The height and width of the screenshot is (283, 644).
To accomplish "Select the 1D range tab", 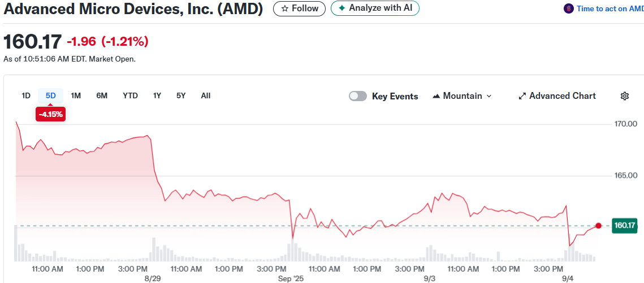I will point(26,96).
